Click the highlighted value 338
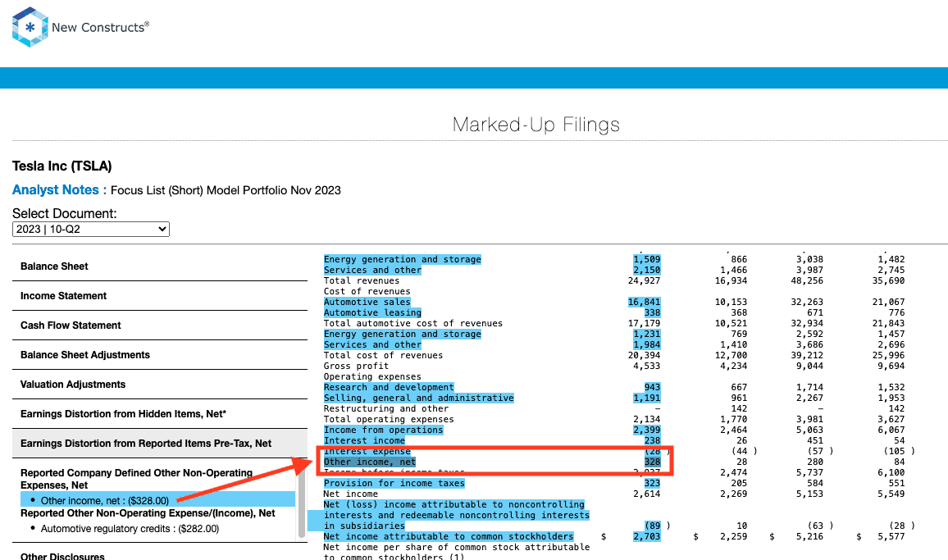The image size is (948, 560). click(652, 312)
